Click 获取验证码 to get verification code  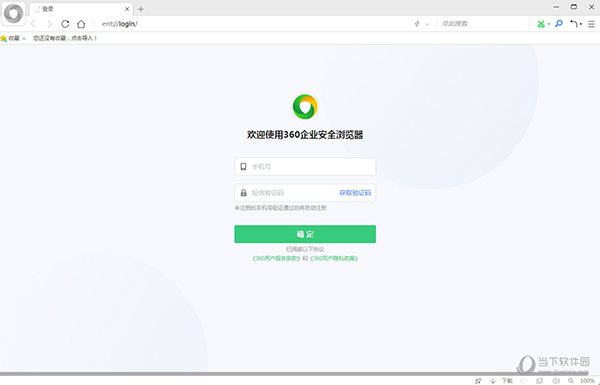(355, 193)
